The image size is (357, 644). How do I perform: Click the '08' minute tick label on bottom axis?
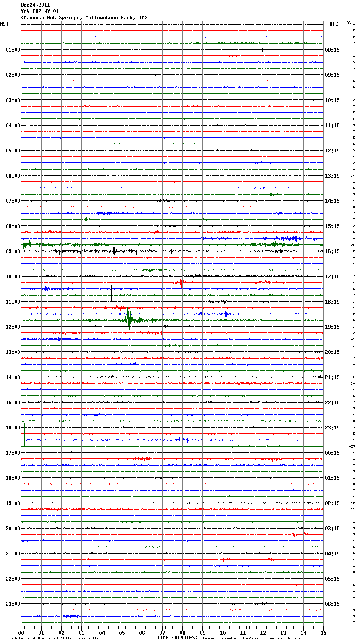pos(182,633)
